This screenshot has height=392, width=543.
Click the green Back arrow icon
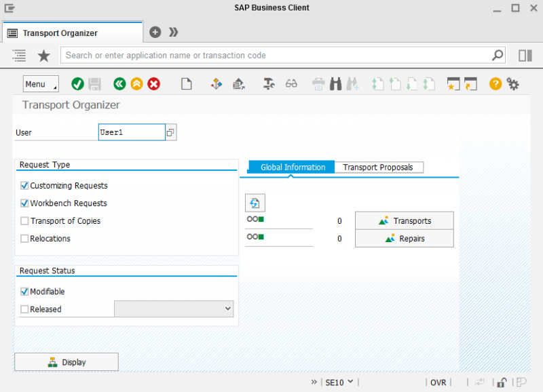(119, 84)
